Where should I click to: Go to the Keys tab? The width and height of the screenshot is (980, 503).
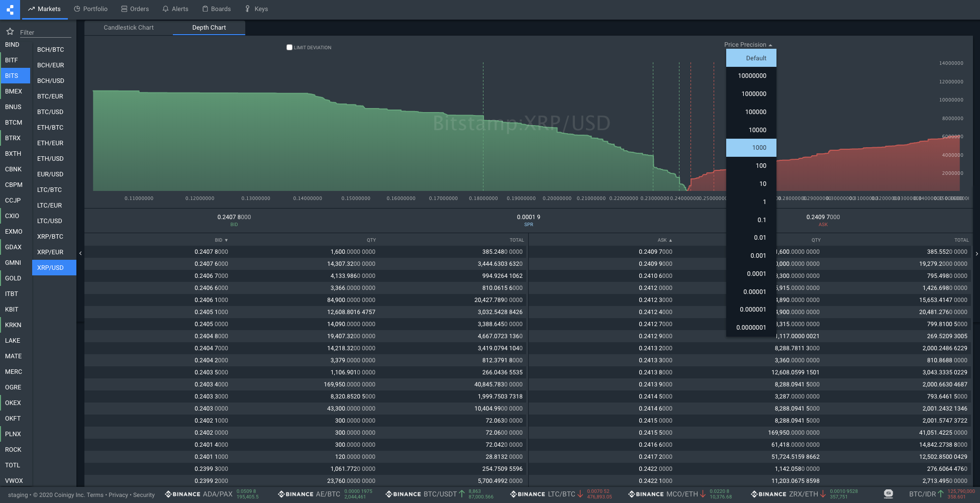tap(256, 9)
